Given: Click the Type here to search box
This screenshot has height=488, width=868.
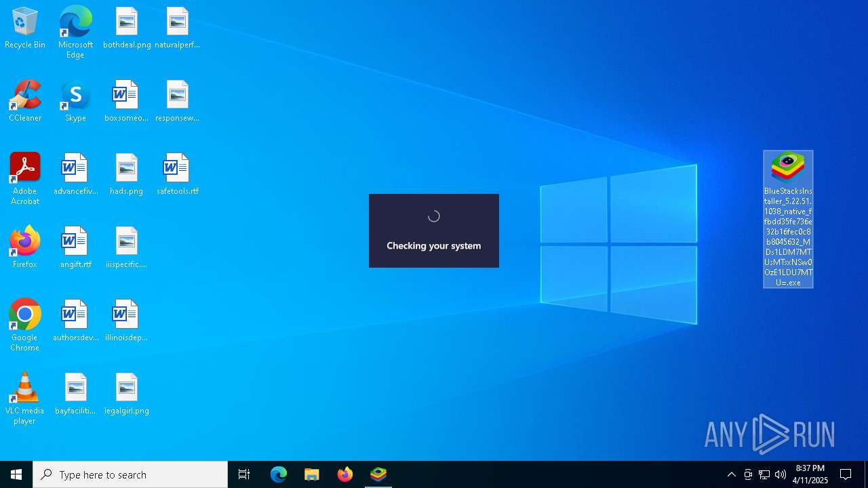Looking at the screenshot, I should tap(130, 474).
